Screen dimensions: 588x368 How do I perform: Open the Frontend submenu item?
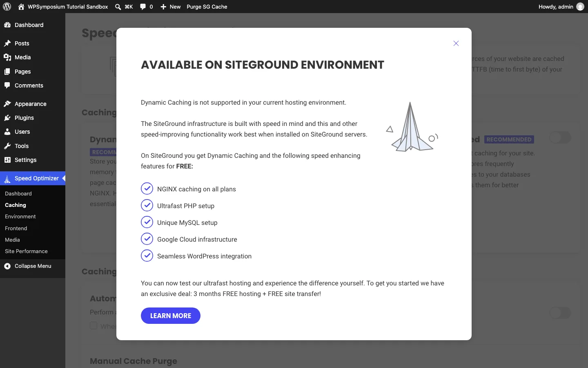16,228
